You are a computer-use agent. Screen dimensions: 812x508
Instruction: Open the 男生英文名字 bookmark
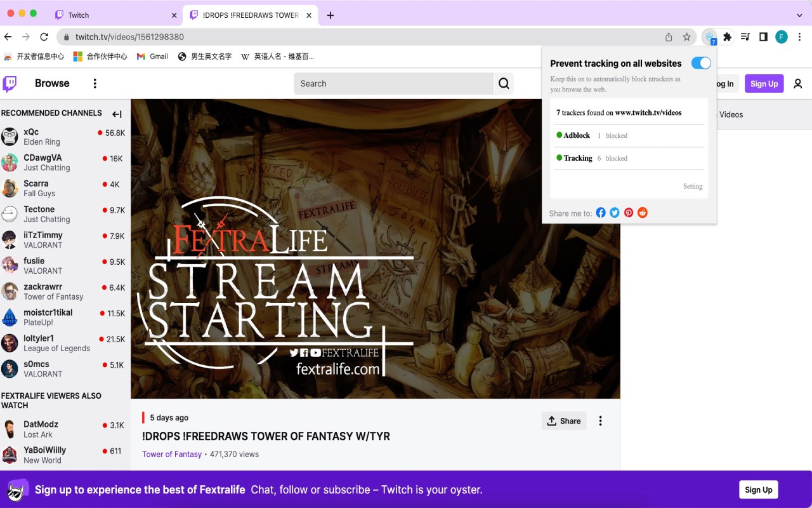click(204, 57)
